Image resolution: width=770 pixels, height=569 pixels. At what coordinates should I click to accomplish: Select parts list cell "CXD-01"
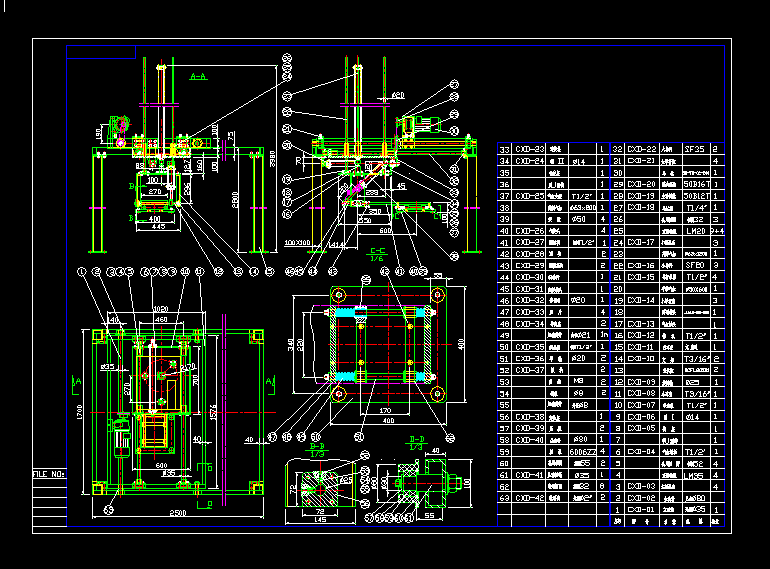641,510
